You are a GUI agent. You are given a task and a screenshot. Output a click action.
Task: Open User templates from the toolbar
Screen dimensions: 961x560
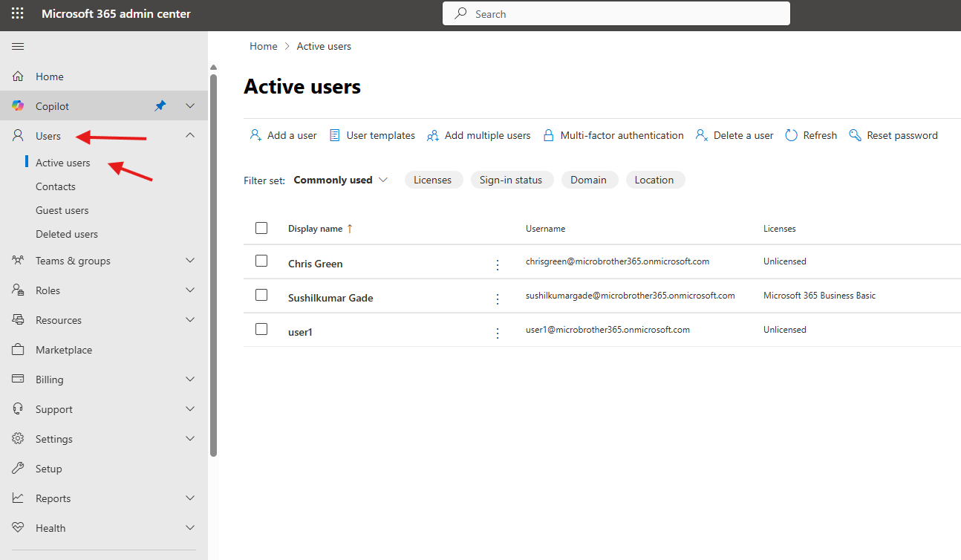372,135
